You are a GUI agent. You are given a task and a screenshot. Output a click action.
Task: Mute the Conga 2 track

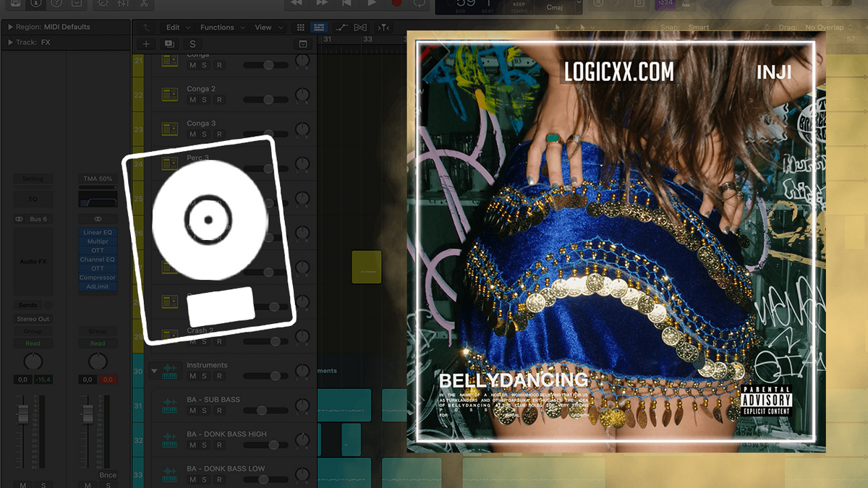coord(192,100)
